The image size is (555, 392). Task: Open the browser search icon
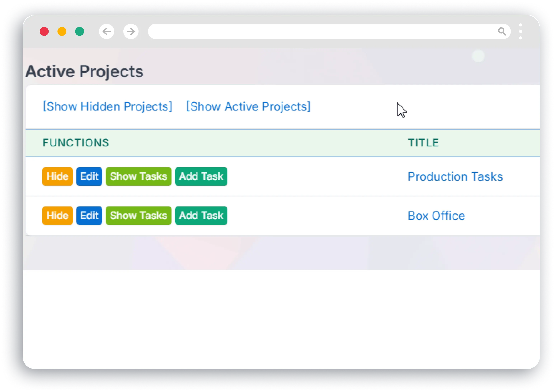(502, 31)
